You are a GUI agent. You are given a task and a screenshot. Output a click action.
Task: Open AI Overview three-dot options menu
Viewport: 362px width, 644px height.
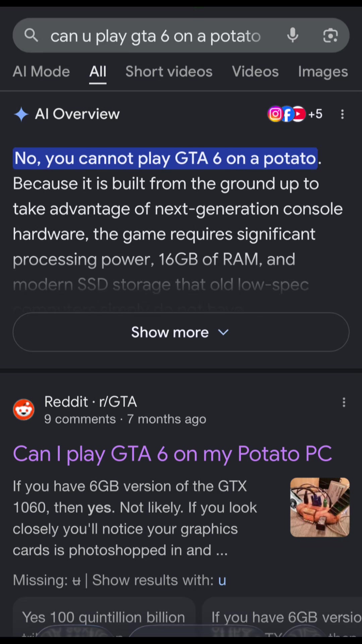click(x=342, y=114)
